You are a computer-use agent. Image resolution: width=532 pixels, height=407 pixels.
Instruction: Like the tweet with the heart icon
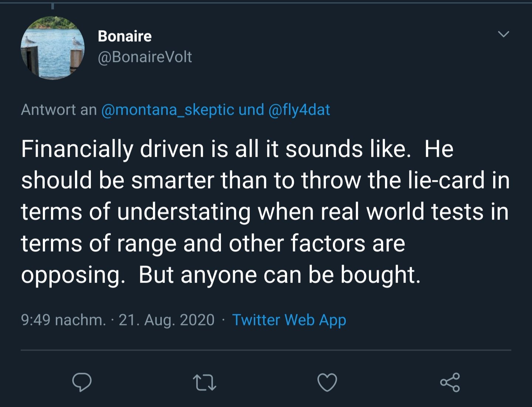tap(327, 382)
